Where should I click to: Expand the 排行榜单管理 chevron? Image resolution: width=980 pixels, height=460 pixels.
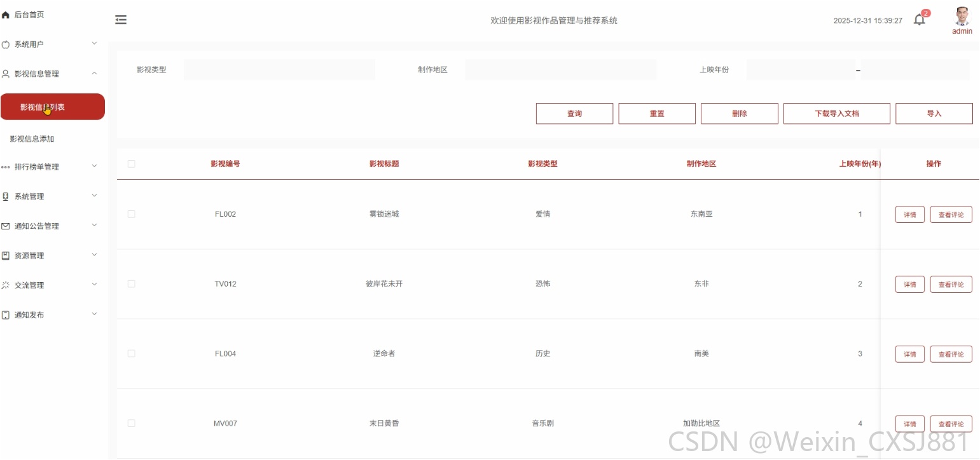click(x=94, y=166)
